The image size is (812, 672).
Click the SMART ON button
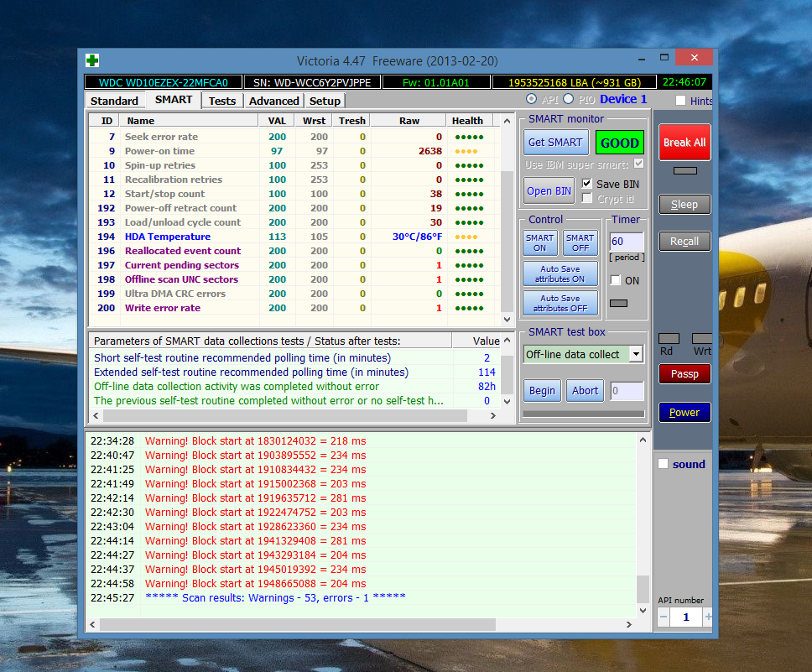[539, 242]
